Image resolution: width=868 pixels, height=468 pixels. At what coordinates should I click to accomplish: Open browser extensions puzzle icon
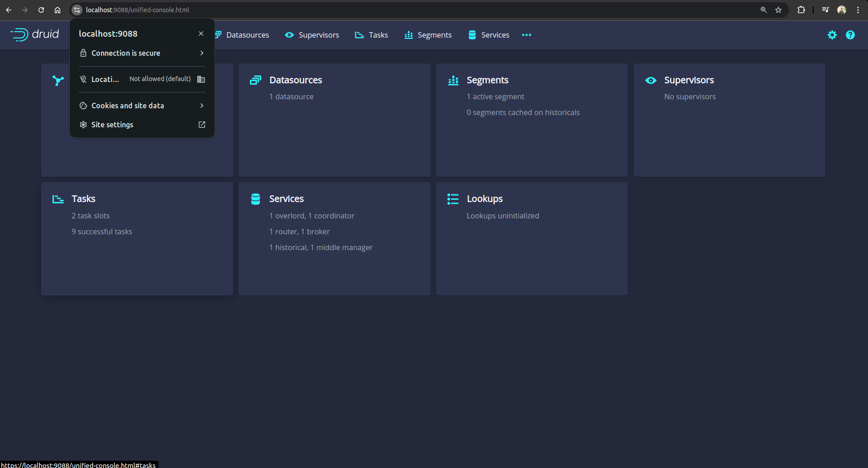click(x=801, y=10)
